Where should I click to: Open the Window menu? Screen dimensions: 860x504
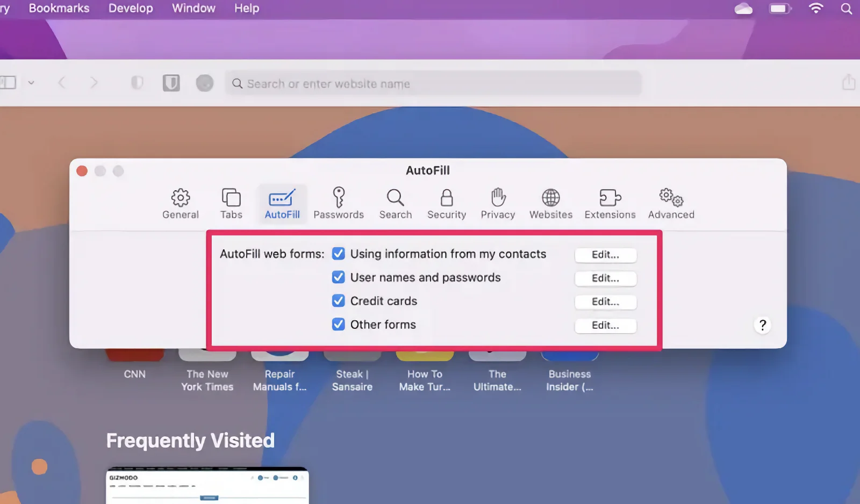tap(193, 9)
